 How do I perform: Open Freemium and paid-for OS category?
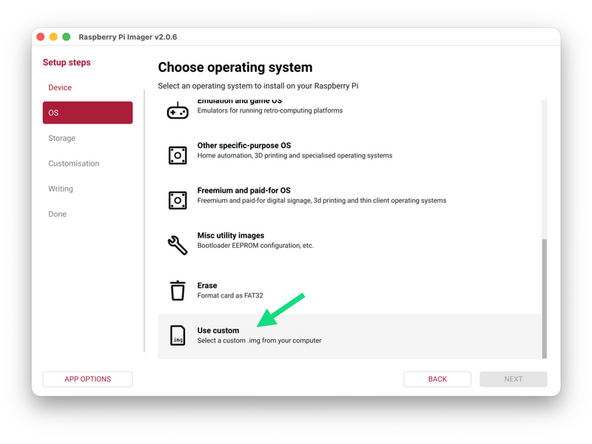coord(350,200)
